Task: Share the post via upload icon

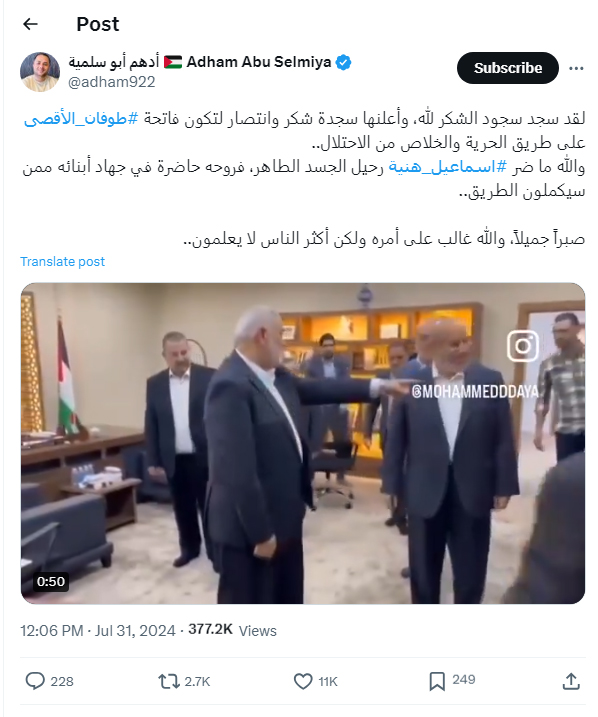Action: pos(571,681)
